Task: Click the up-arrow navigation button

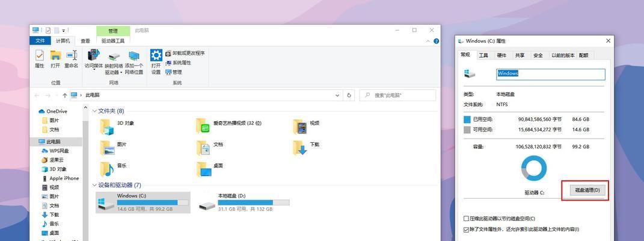Action: pyautogui.click(x=64, y=95)
